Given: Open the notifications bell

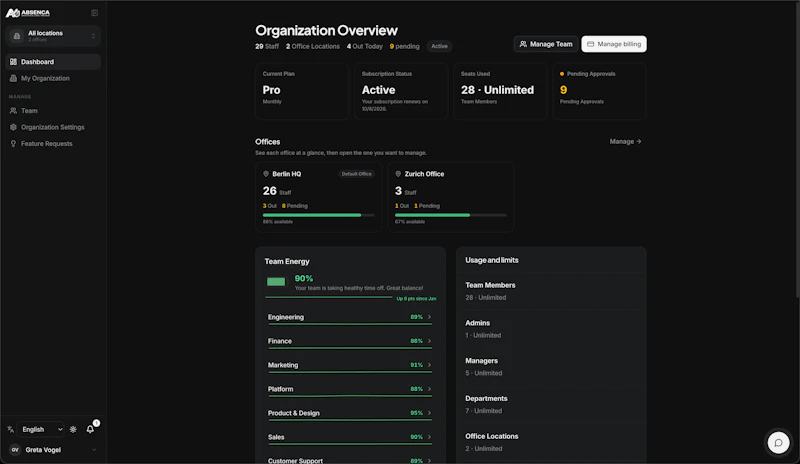Looking at the screenshot, I should [x=90, y=429].
